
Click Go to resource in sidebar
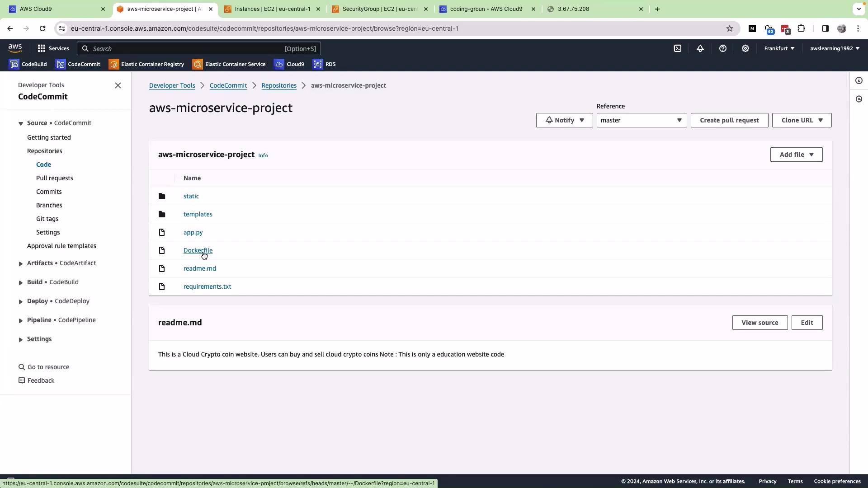coord(44,367)
